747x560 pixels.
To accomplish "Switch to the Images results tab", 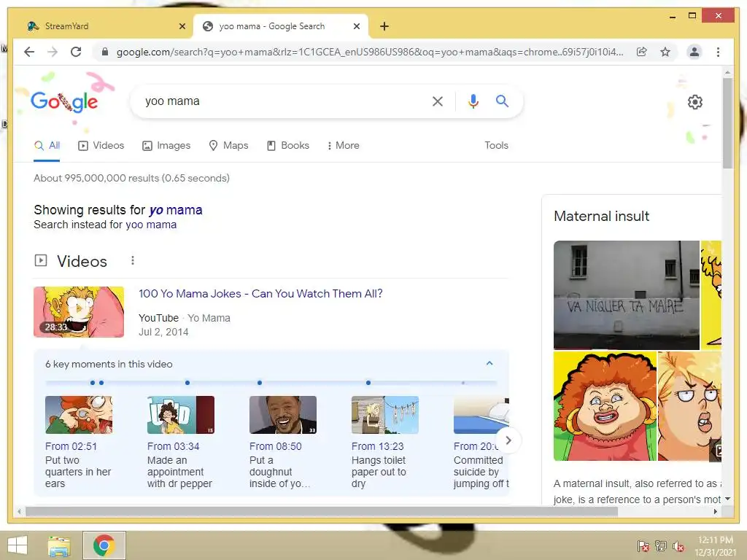I will [x=166, y=146].
